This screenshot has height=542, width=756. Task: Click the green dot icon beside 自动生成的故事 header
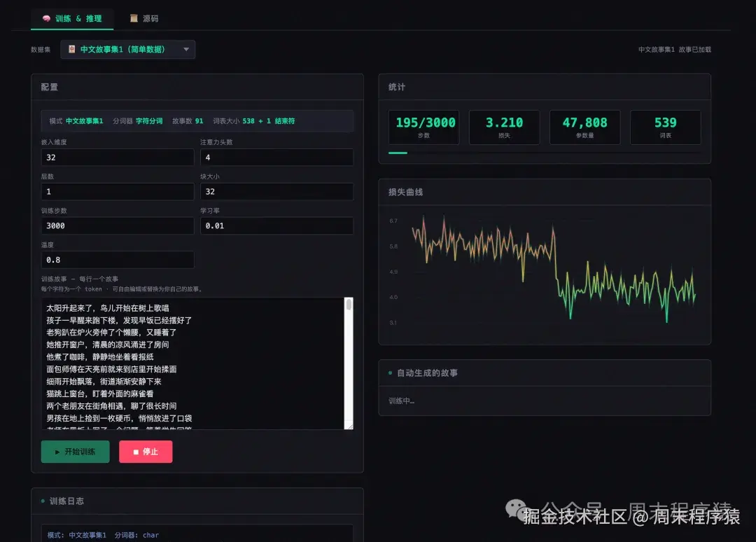point(390,373)
